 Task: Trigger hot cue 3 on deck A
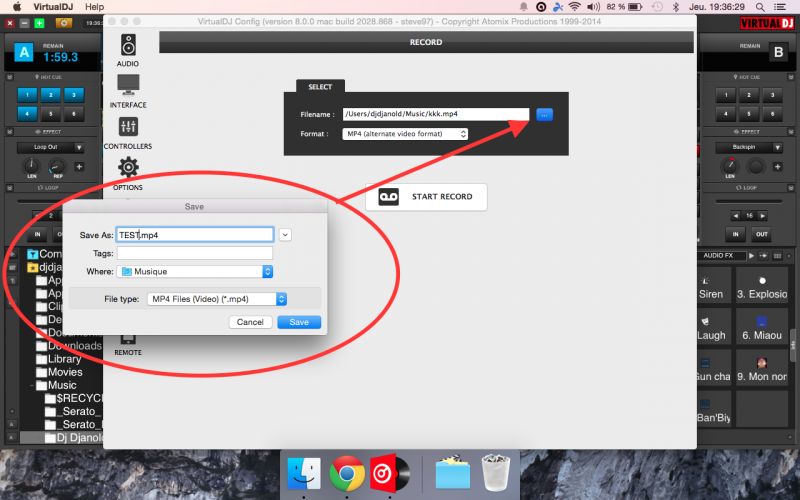74,95
